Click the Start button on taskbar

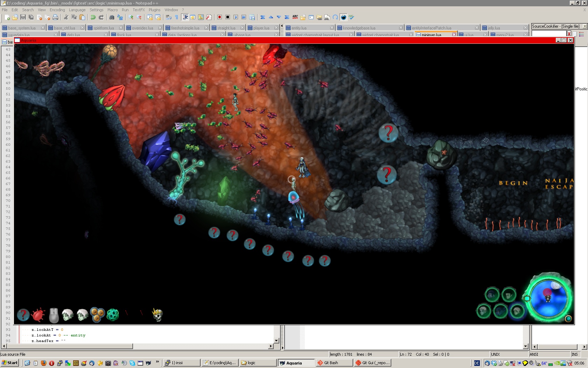10,363
